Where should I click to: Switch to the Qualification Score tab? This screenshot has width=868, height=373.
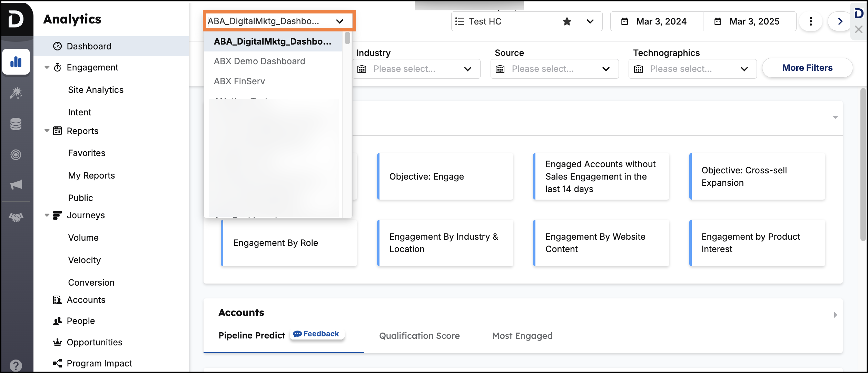[419, 336]
